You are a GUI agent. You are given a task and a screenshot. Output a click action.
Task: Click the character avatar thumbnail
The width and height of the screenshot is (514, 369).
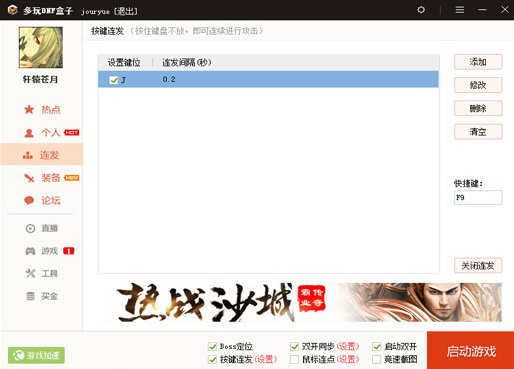pyautogui.click(x=41, y=47)
